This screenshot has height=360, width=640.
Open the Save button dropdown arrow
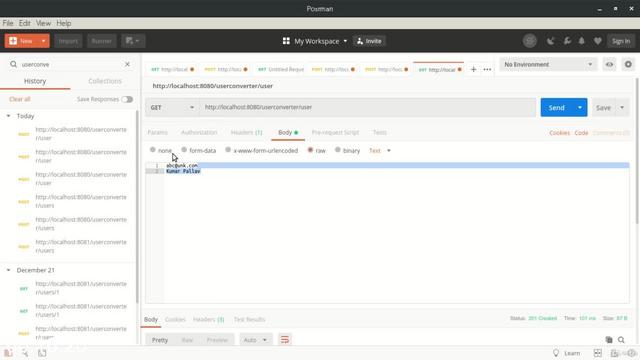(622, 107)
